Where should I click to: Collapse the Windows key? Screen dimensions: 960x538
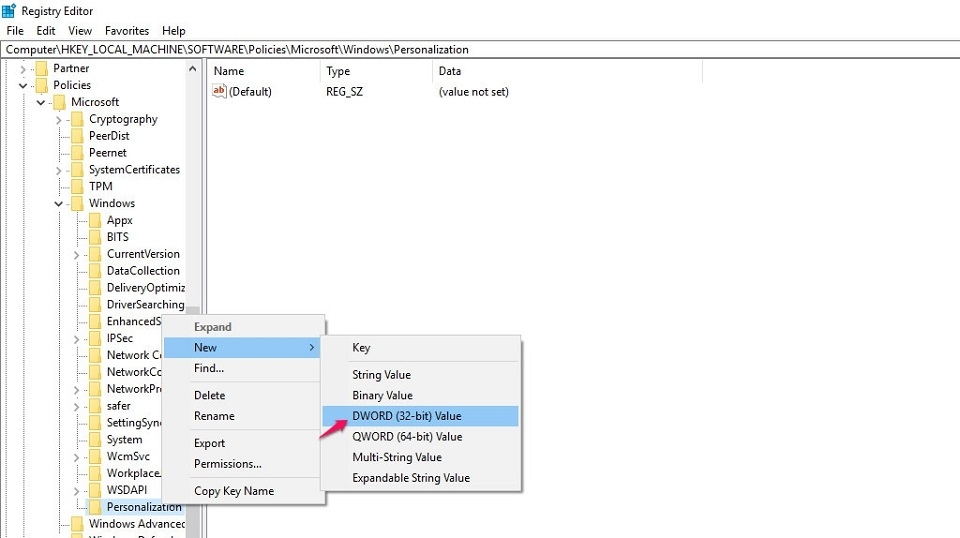click(x=59, y=204)
